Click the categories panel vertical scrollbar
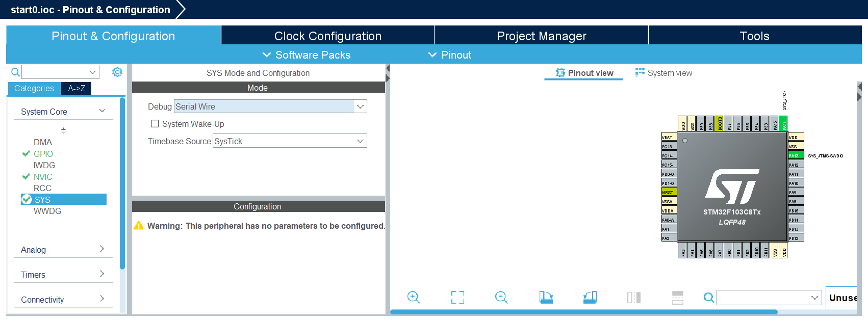The image size is (868, 322). click(x=122, y=183)
